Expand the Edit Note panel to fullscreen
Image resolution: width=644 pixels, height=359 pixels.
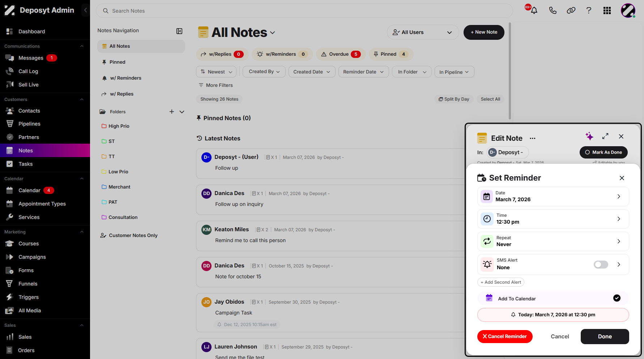(605, 136)
